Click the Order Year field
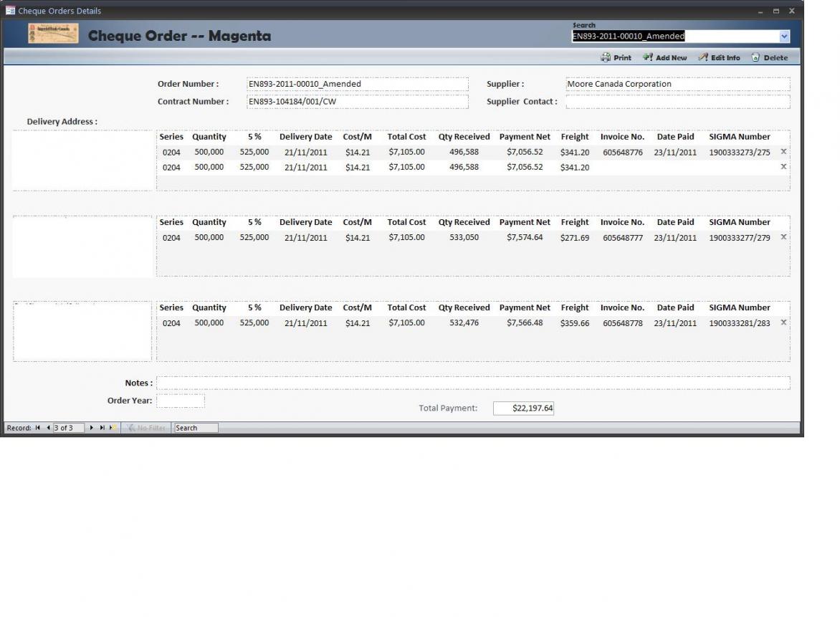This screenshot has height=617, width=840. [181, 401]
